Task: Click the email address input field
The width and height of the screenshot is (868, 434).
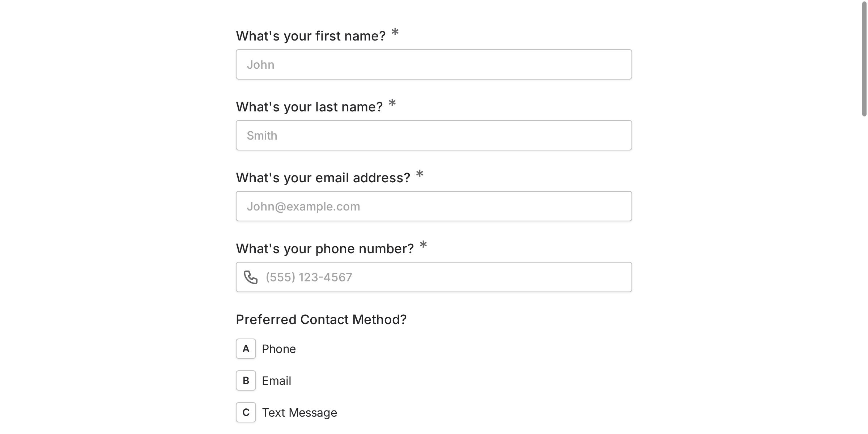Action: 434,206
